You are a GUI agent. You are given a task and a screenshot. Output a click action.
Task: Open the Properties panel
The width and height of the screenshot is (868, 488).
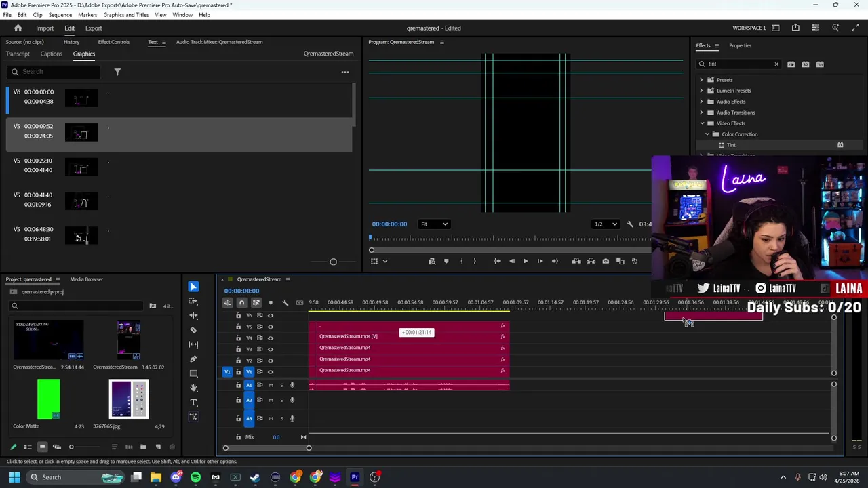[x=740, y=46]
